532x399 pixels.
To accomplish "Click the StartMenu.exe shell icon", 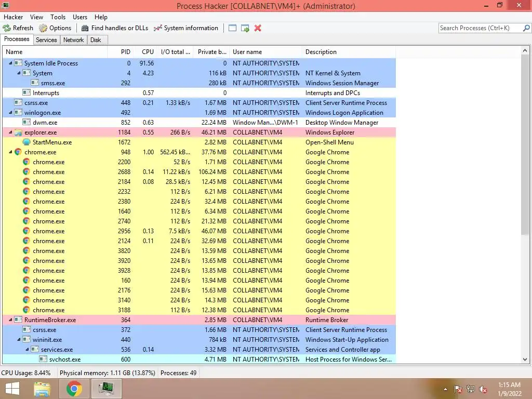I will point(26,142).
